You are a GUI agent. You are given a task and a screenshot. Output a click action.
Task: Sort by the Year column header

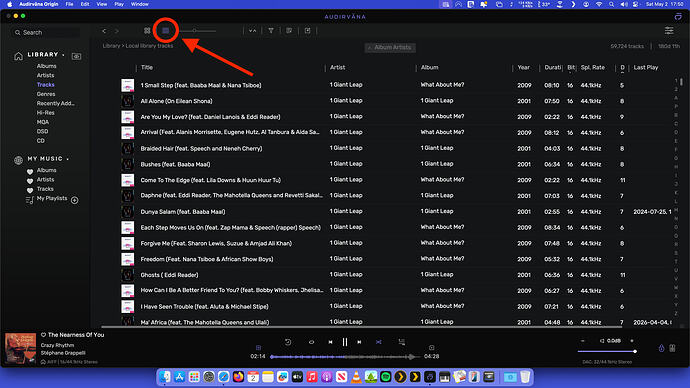pos(524,67)
